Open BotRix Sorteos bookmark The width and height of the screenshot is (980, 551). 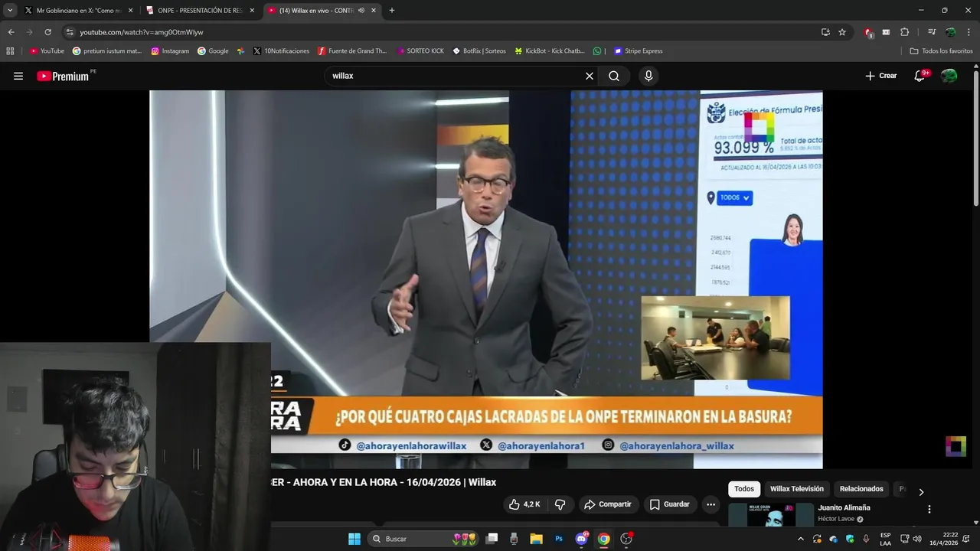click(479, 51)
